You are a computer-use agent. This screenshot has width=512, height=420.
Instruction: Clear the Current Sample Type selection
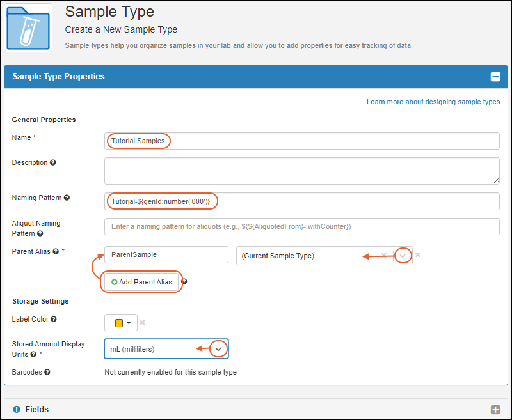pos(384,256)
